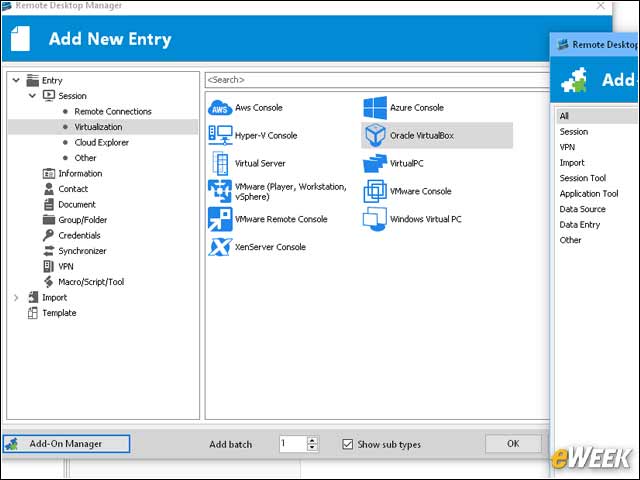
Task: Close the Add New Entry window
Action: click(x=601, y=6)
